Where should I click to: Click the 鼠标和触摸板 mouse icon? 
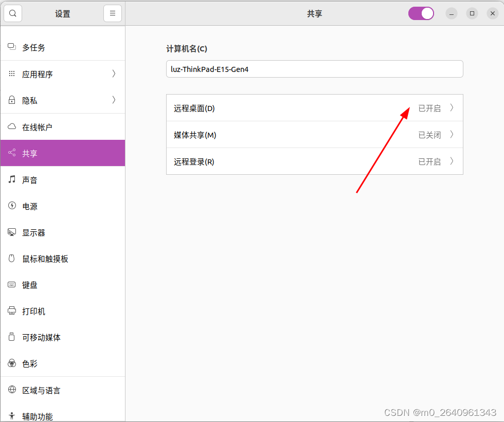pos(12,258)
